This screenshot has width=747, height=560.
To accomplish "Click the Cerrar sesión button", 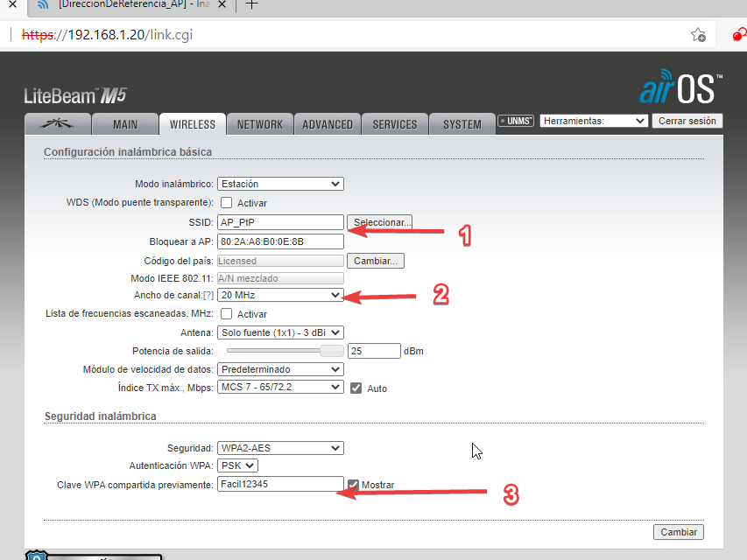I will (687, 122).
